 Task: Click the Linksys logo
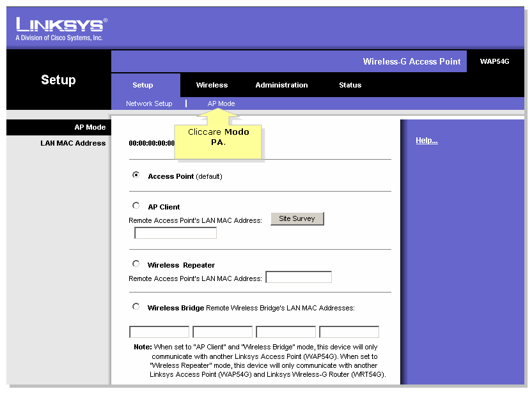click(x=58, y=26)
